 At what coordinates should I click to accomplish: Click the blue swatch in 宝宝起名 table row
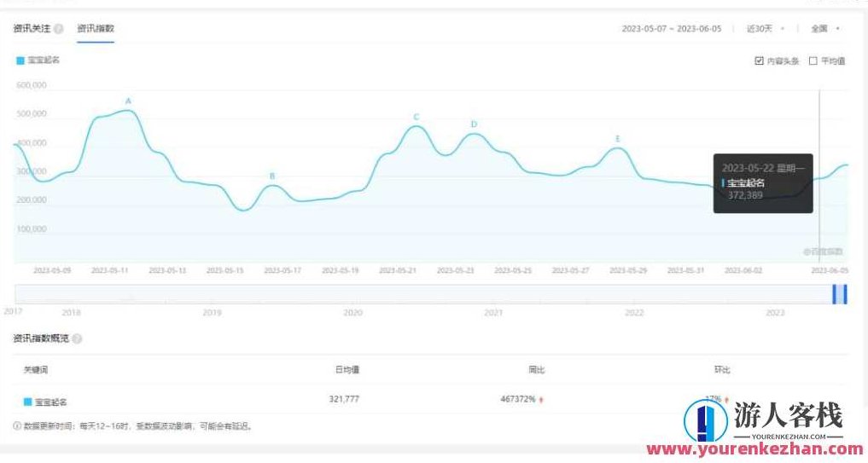[x=27, y=402]
